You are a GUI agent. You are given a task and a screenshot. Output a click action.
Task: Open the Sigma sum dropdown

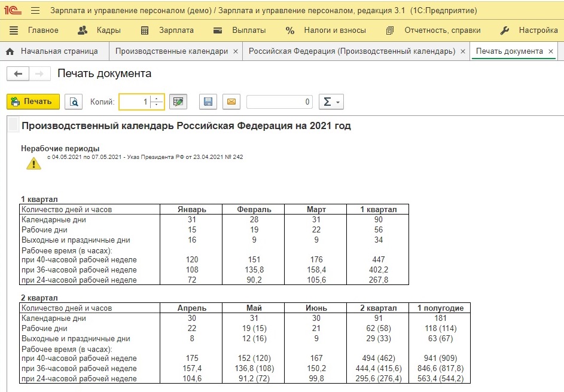[x=331, y=102]
